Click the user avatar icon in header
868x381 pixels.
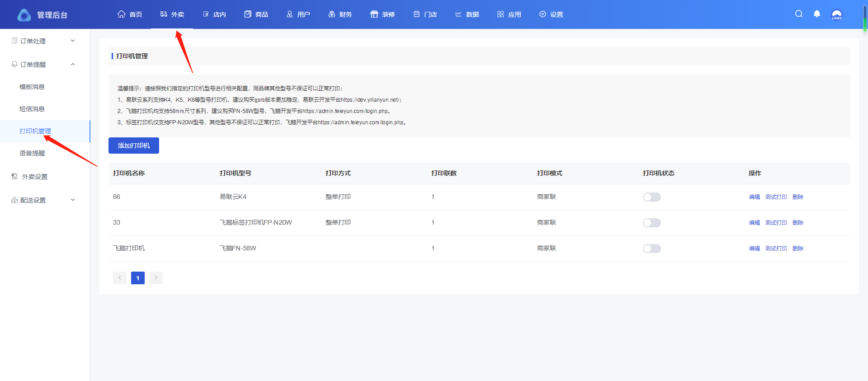[837, 14]
